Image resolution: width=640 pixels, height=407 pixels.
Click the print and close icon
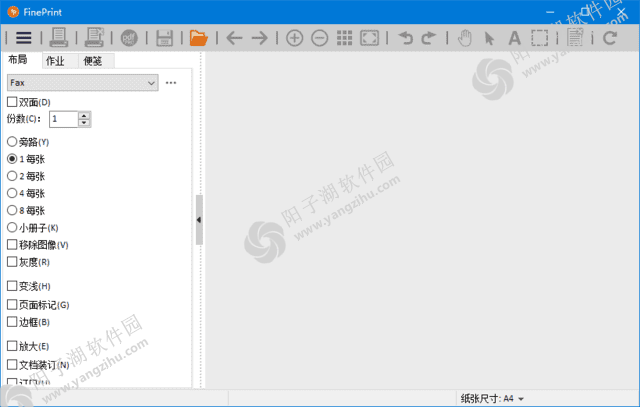tap(94, 38)
